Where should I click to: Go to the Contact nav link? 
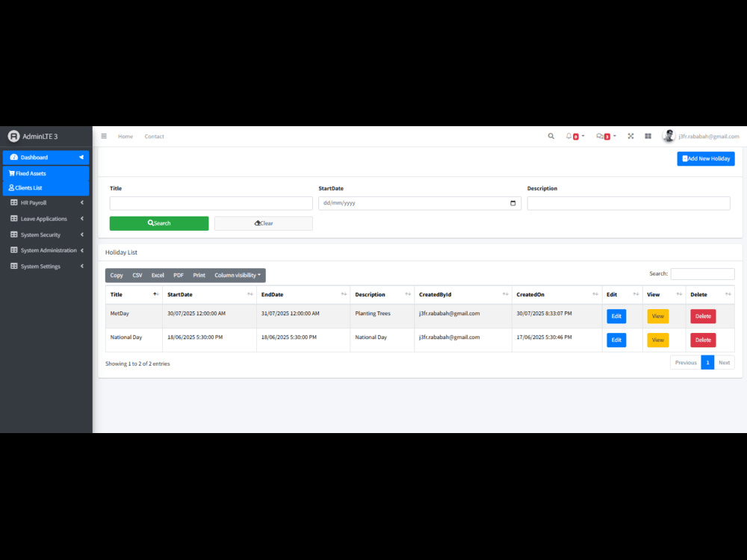click(x=155, y=136)
